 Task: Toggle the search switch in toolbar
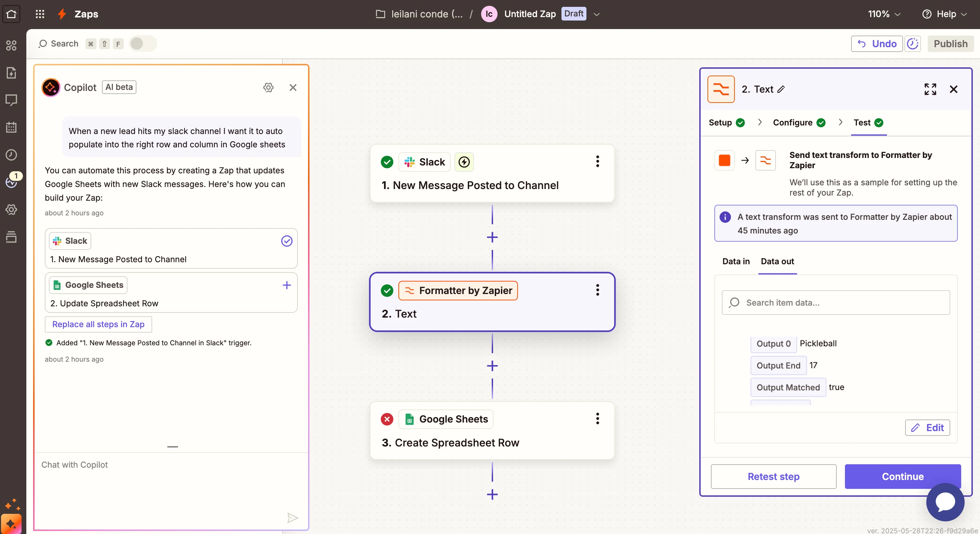coord(142,44)
